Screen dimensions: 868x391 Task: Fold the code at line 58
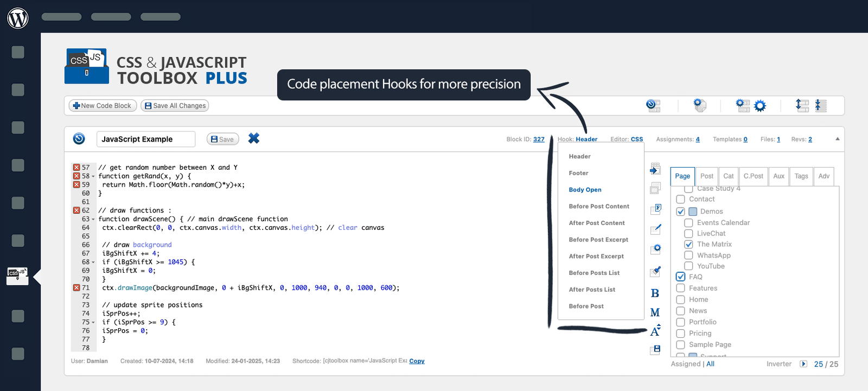click(93, 176)
